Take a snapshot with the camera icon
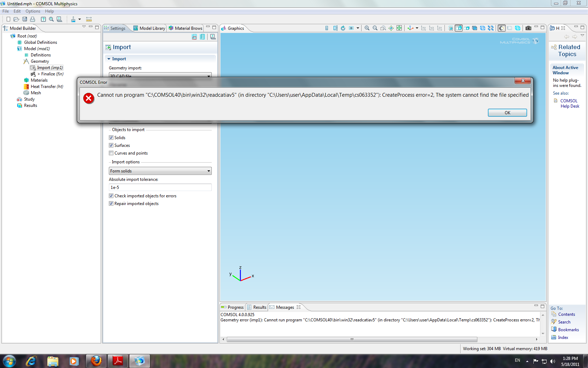This screenshot has width=588, height=368. click(x=528, y=28)
